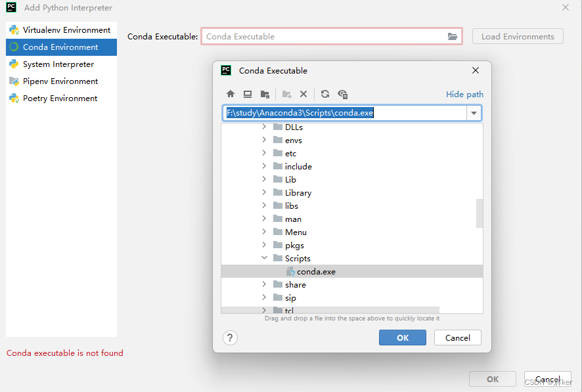Click the file tree horizontal scrollbar
582x392 pixels.
click(x=330, y=310)
